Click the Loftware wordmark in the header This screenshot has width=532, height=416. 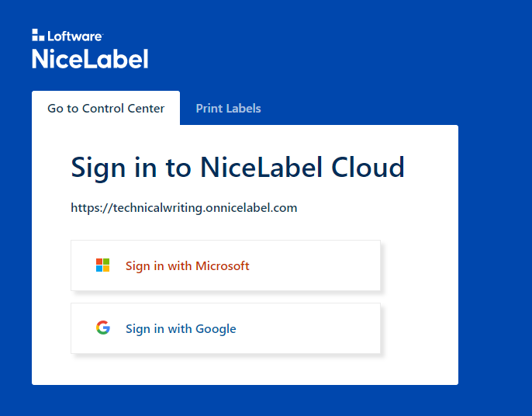(x=75, y=36)
